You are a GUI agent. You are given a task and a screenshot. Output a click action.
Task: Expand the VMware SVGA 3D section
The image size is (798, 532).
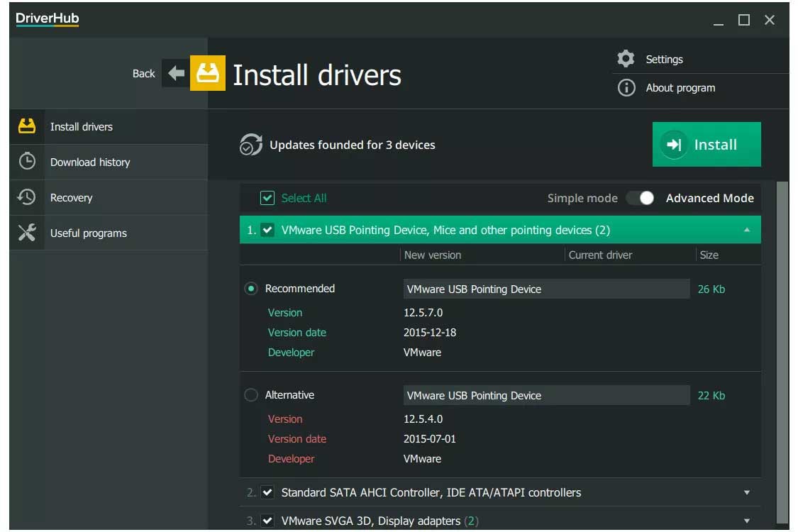click(x=746, y=521)
